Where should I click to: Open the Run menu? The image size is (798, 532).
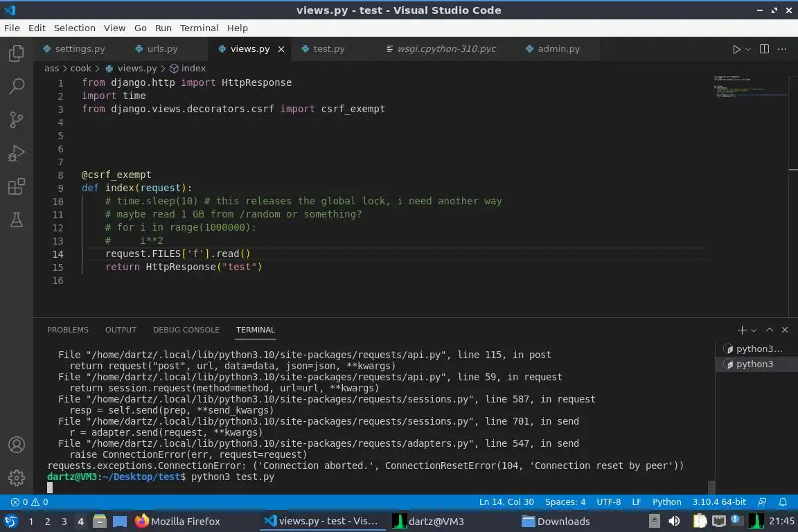click(x=163, y=28)
